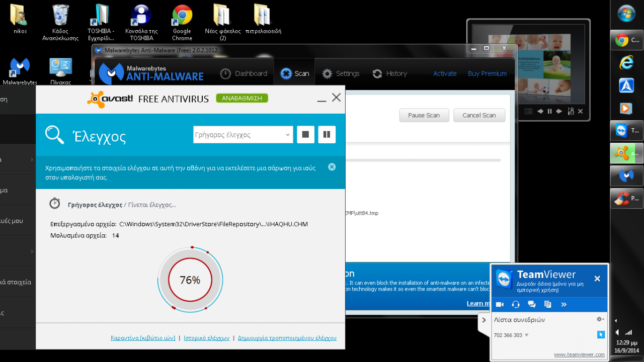Image resolution: width=644 pixels, height=362 pixels.
Task: Stop the Avast scan with the square button
Action: point(305,135)
